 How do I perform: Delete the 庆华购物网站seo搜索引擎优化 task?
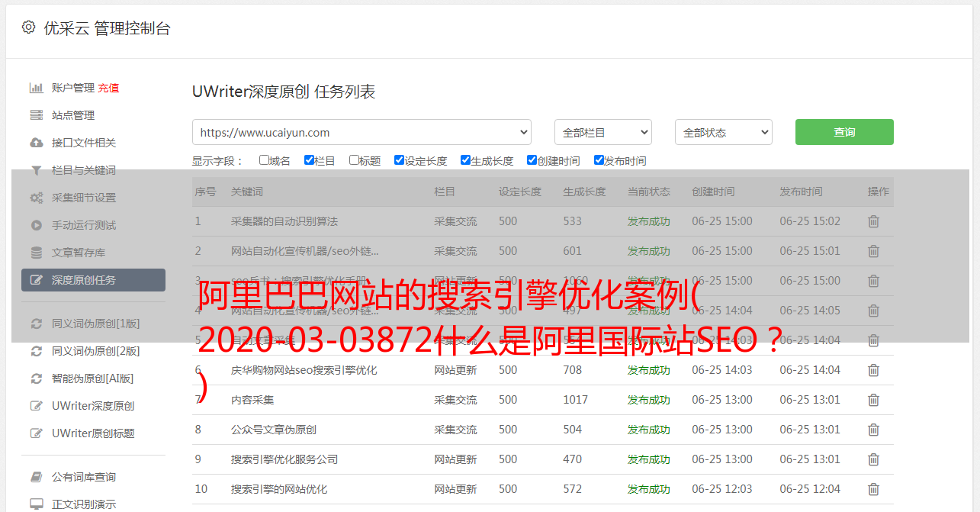pos(874,370)
